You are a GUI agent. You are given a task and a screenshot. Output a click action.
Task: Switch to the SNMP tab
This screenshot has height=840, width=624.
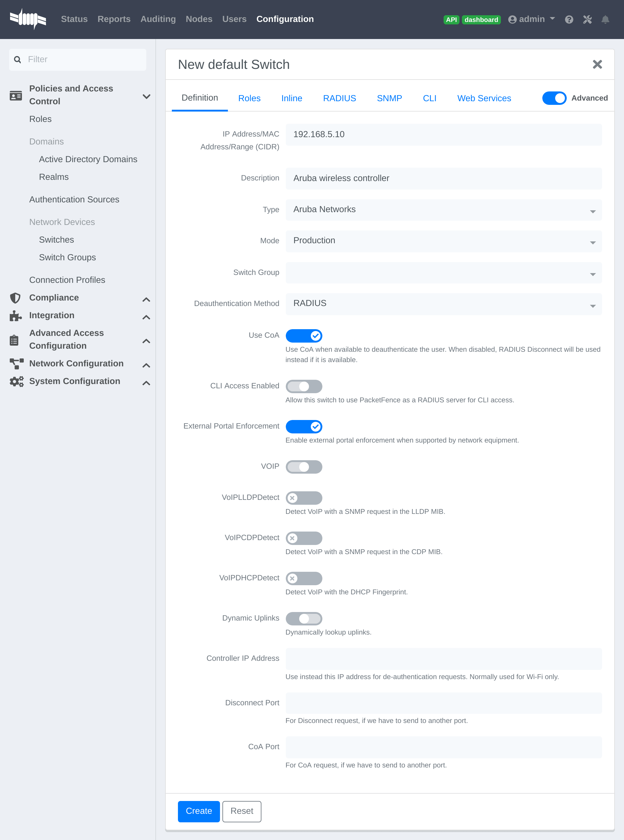click(389, 98)
